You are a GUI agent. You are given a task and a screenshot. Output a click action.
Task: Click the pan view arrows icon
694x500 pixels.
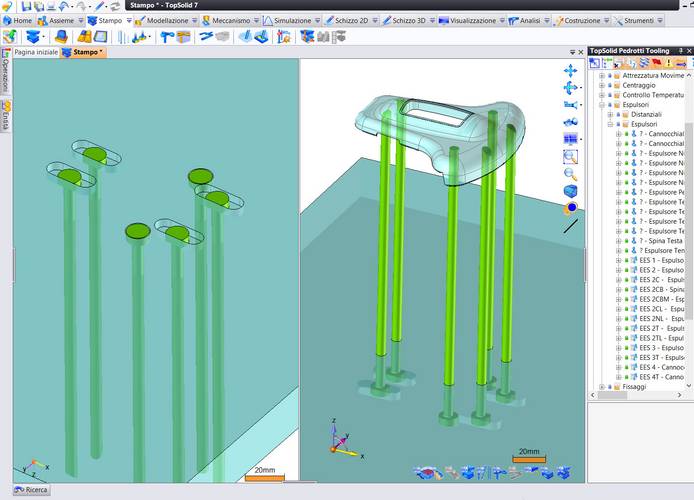pyautogui.click(x=570, y=70)
